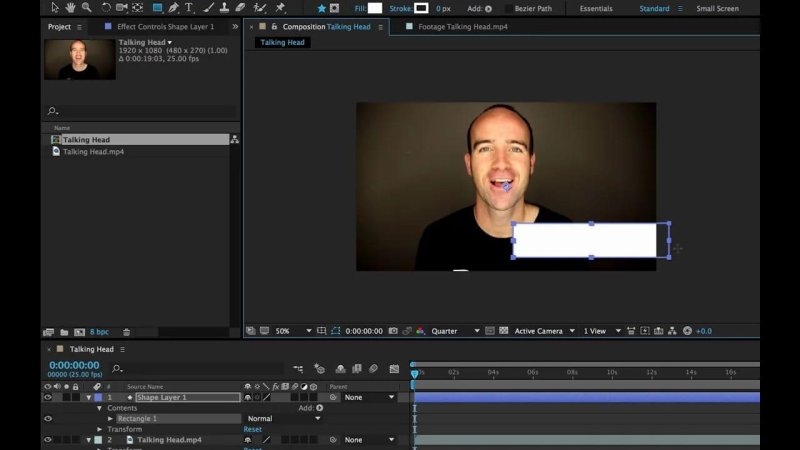Hide the Talking Head.mp4 layer eye toggle
The width and height of the screenshot is (800, 450).
[47, 440]
